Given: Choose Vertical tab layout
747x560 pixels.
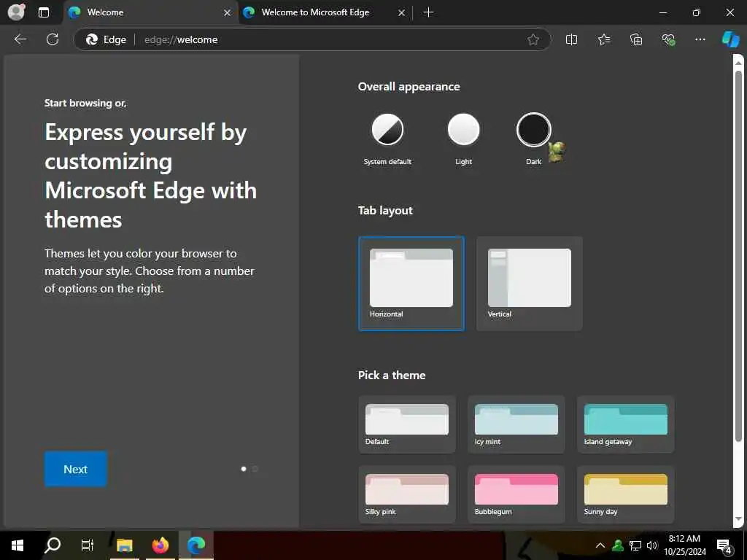Looking at the screenshot, I should tap(530, 284).
